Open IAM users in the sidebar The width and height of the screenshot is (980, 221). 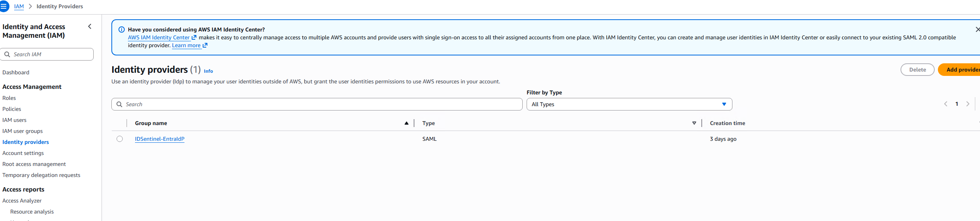[x=15, y=120]
